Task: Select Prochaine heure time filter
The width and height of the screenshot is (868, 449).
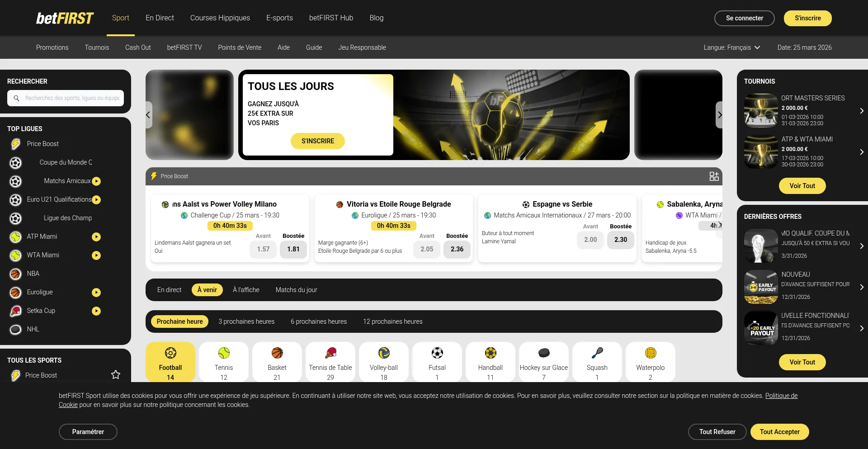Action: (x=180, y=321)
